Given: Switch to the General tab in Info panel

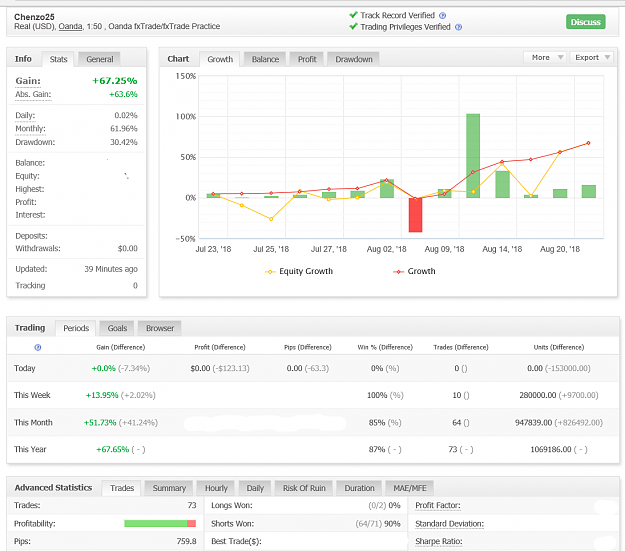Looking at the screenshot, I should 100,59.
